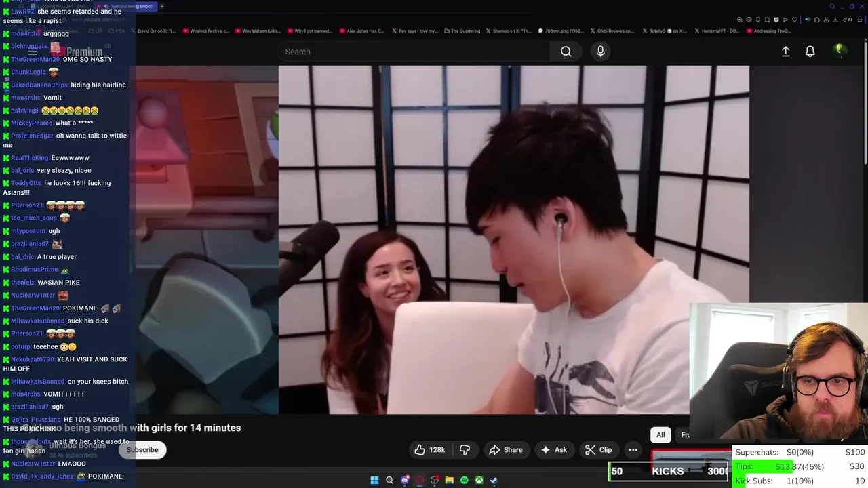Subscribe to the Bimbus Bongus channel
The image size is (868, 488).
[x=142, y=450]
